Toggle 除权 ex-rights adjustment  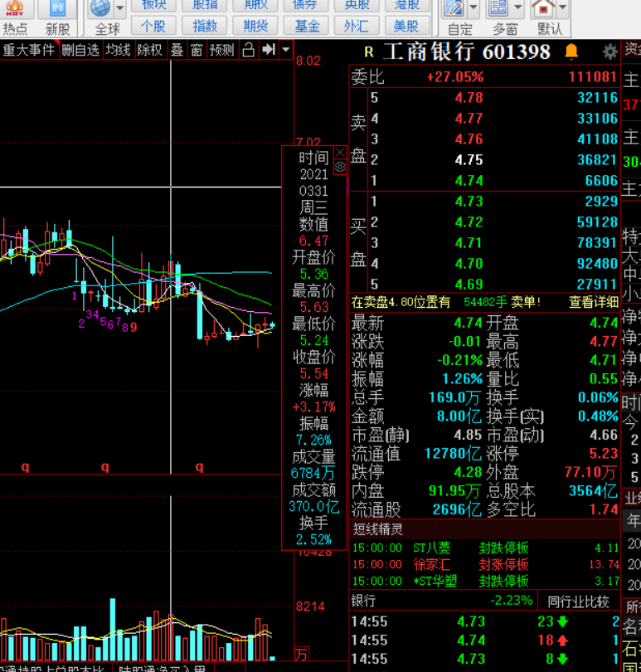[x=150, y=50]
